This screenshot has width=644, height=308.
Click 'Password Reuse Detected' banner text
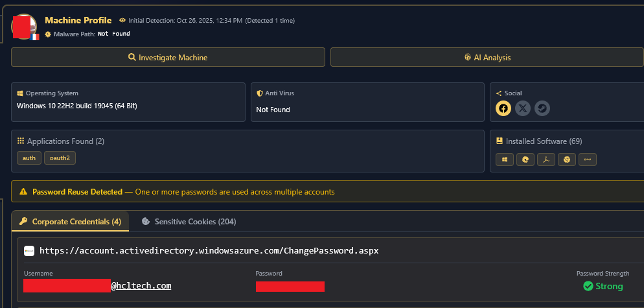coord(78,192)
